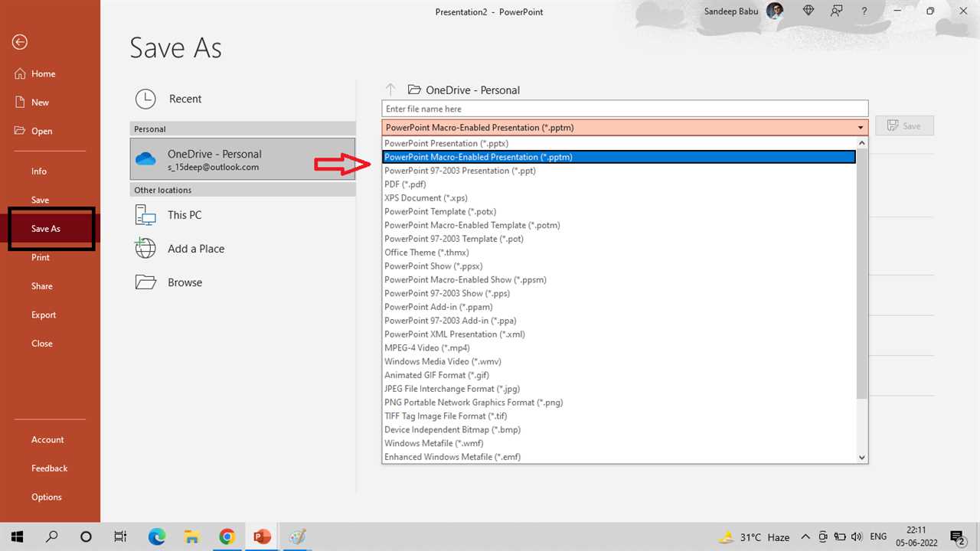Open the Browse folder icon
This screenshot has width=980, height=551.
click(x=145, y=282)
